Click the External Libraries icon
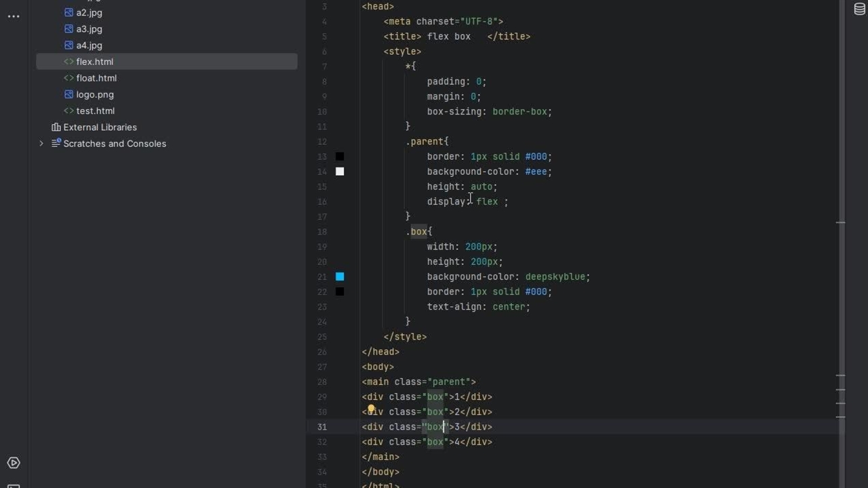This screenshot has width=868, height=488. pyautogui.click(x=56, y=127)
